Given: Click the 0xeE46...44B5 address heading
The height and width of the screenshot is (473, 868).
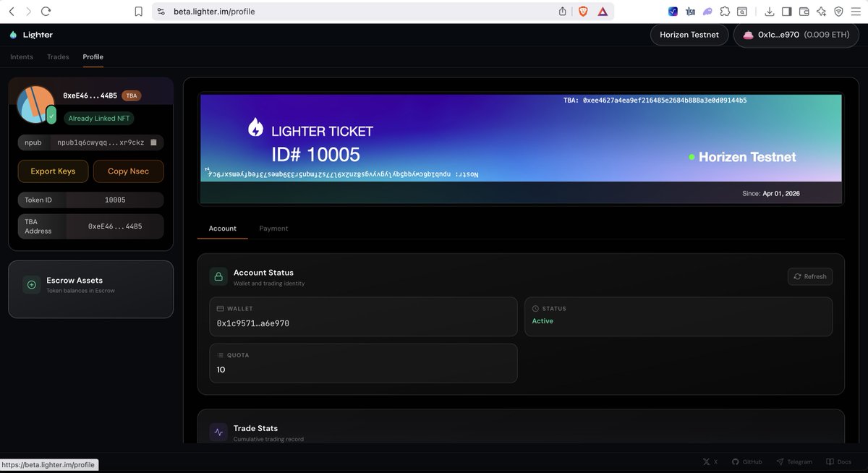Looking at the screenshot, I should [x=90, y=95].
